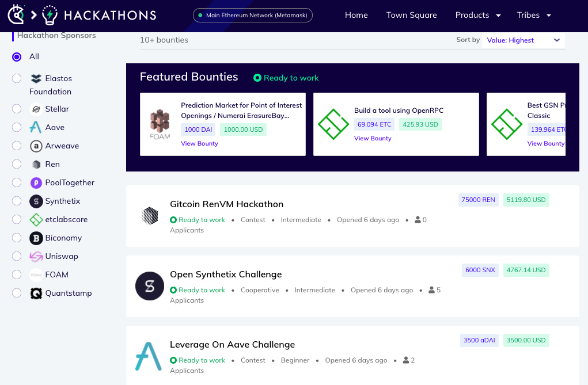588x385 pixels.
Task: Open the Tribes menu
Action: 528,15
